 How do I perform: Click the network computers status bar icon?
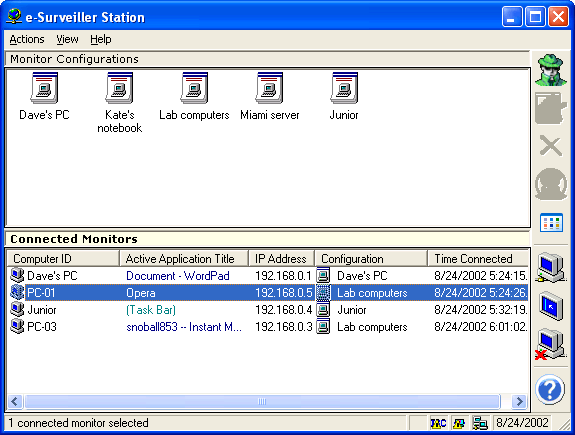tap(480, 423)
